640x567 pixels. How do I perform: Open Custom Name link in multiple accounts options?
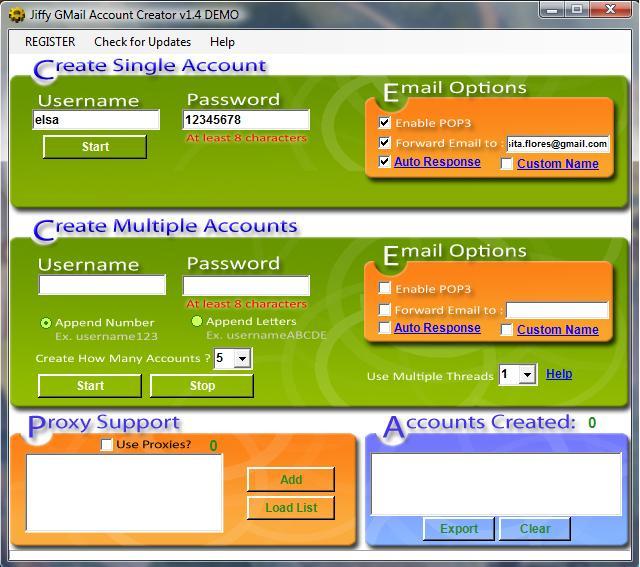tap(558, 330)
